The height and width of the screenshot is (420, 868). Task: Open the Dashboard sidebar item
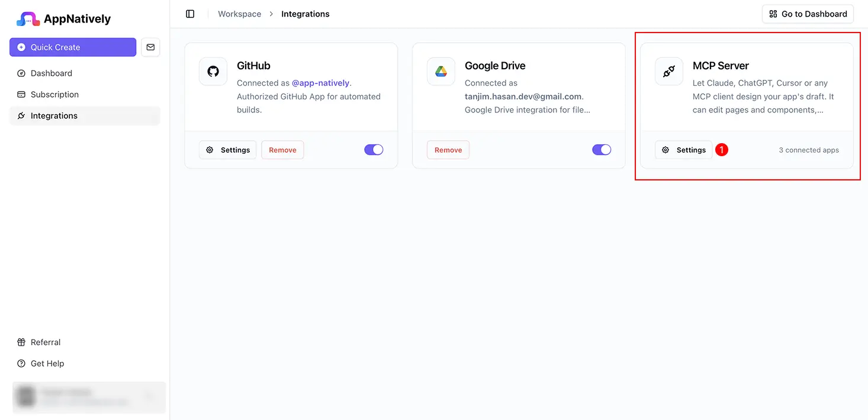pyautogui.click(x=85, y=73)
